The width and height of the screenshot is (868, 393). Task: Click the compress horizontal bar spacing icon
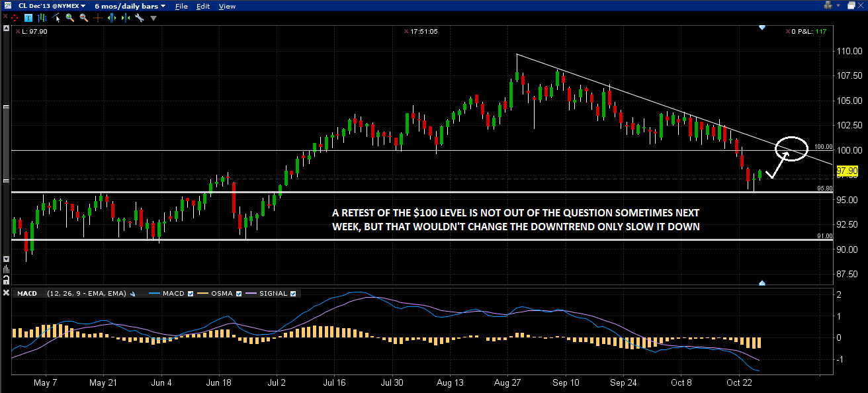click(126, 18)
